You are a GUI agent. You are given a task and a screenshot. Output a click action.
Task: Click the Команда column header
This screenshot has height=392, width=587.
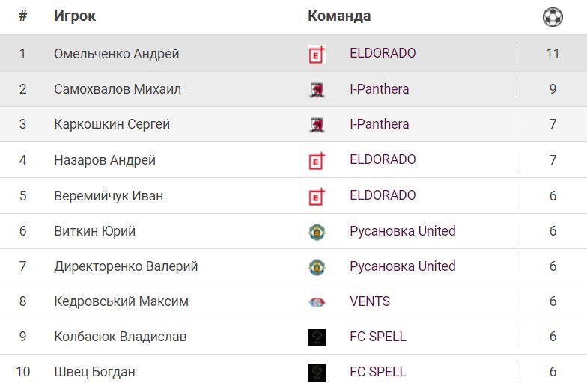339,16
